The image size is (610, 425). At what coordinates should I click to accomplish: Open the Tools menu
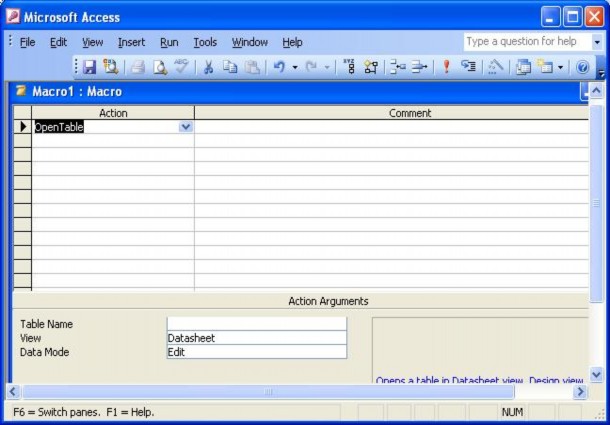click(x=205, y=42)
